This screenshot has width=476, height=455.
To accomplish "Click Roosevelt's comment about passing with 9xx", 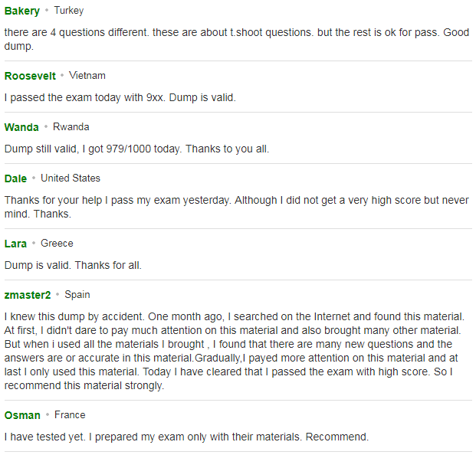I will (120, 98).
